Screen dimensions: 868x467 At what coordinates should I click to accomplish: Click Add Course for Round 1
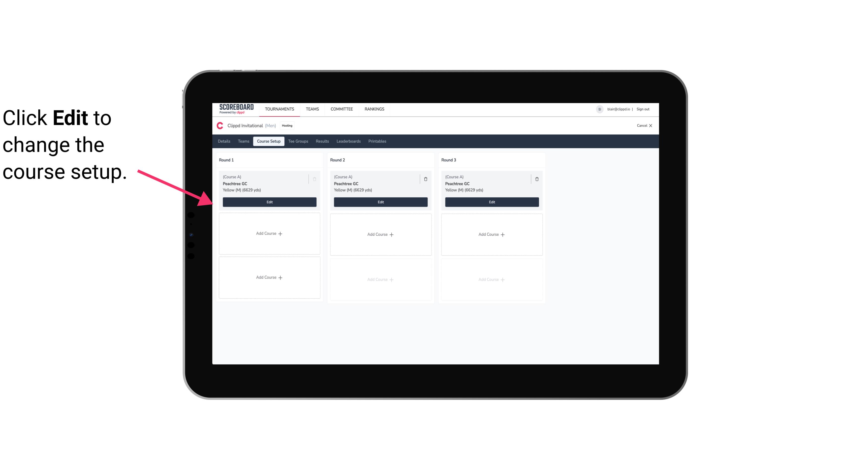270,234
